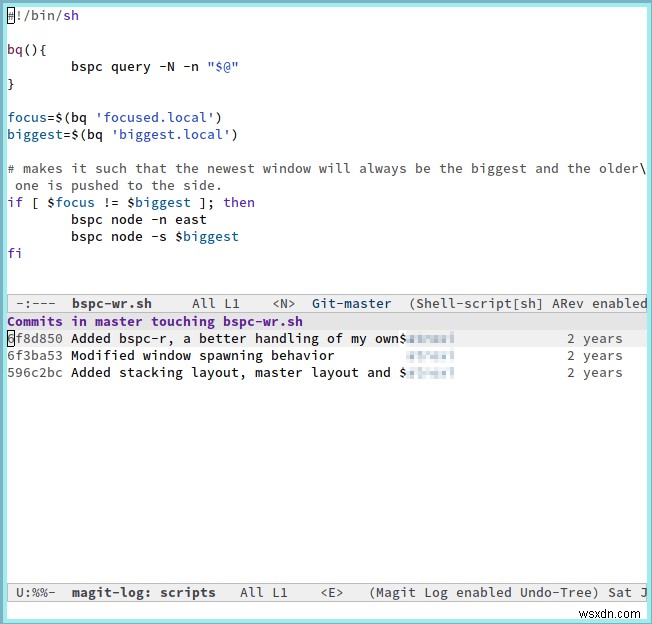The image size is (652, 624).
Task: Select commit hash 596c2bc
Action: click(35, 373)
